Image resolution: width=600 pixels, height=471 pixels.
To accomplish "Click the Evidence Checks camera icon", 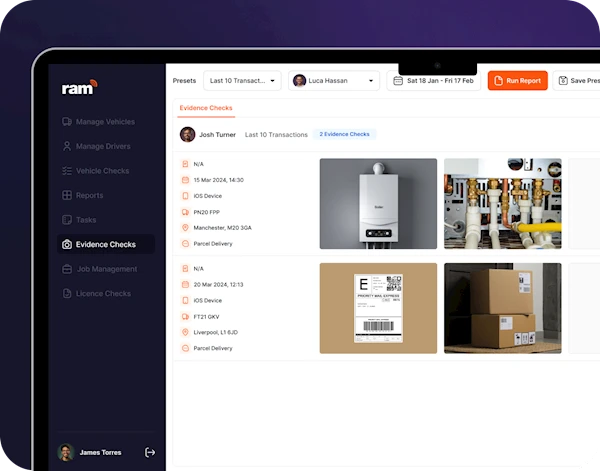I will tap(67, 244).
